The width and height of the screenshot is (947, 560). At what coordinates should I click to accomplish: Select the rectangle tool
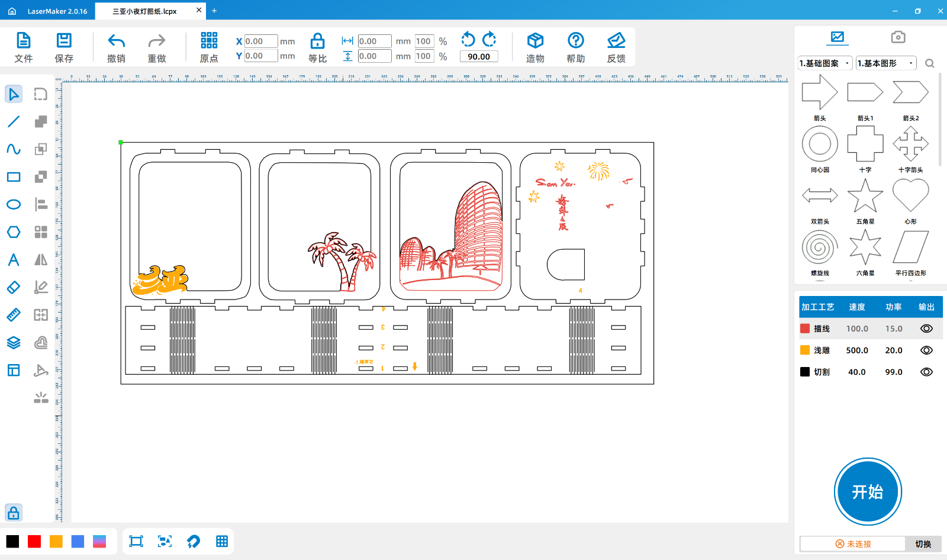(14, 177)
